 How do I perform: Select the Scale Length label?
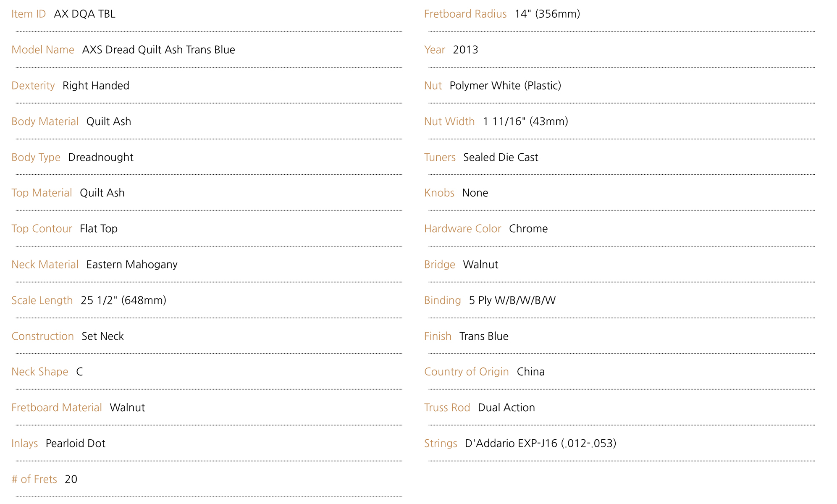tap(42, 300)
